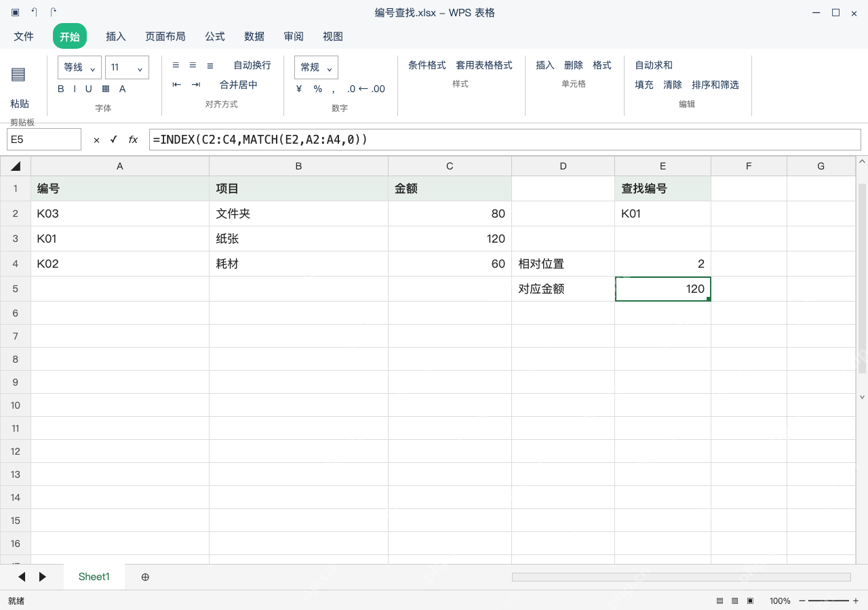The width and height of the screenshot is (868, 610).
Task: Open the number format dropdown 常规
Action: [316, 67]
